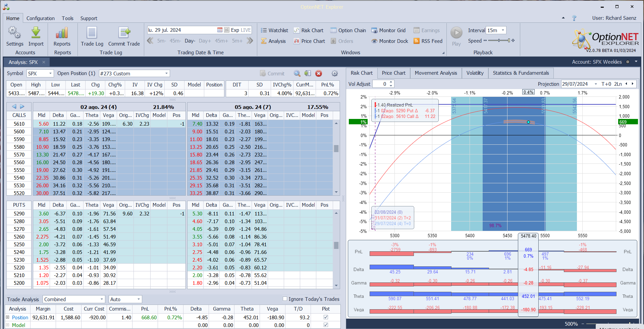Click the 5m+ time step button

click(x=237, y=41)
